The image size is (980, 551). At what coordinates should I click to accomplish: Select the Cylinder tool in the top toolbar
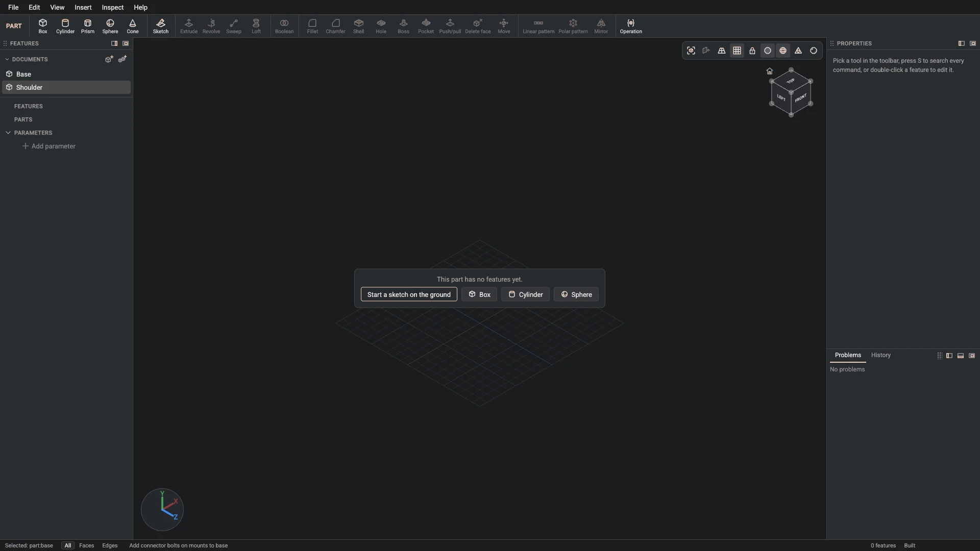tap(65, 26)
